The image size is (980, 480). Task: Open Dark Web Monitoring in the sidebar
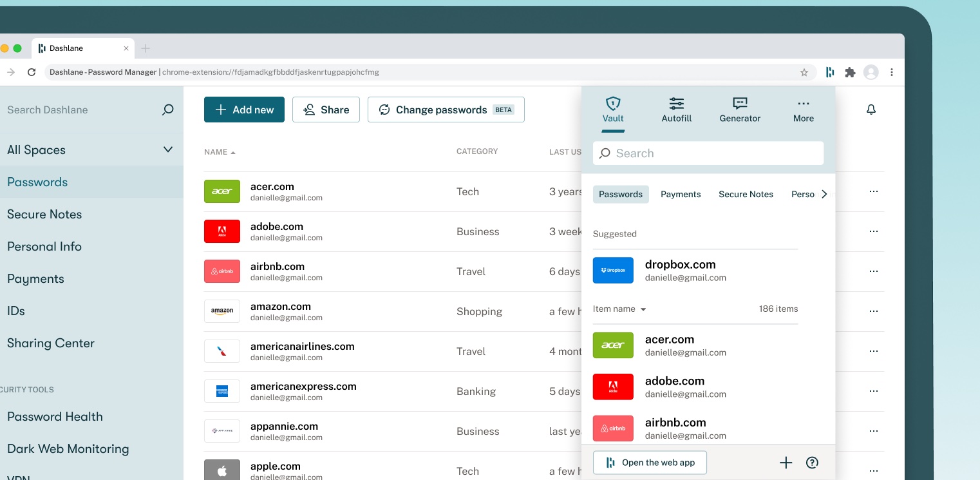(68, 448)
